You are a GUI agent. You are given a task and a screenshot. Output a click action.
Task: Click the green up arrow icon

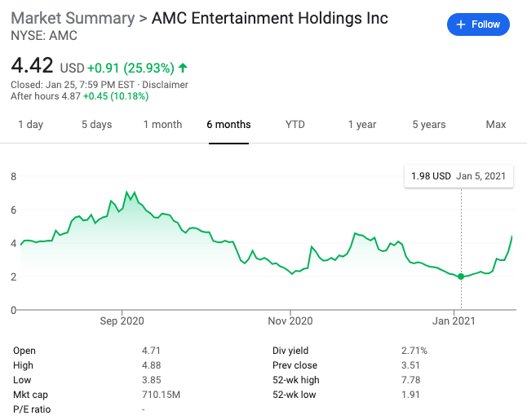[183, 67]
